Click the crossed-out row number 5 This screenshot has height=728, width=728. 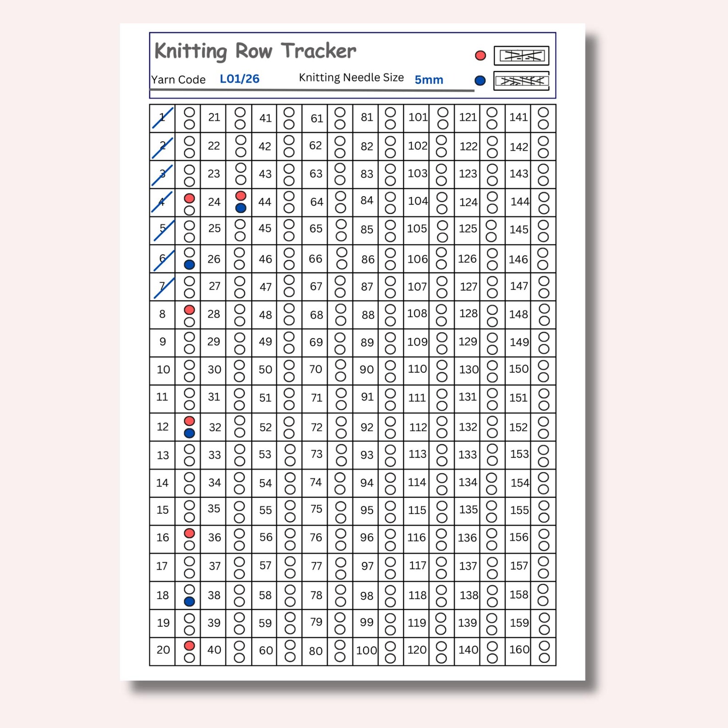click(163, 229)
